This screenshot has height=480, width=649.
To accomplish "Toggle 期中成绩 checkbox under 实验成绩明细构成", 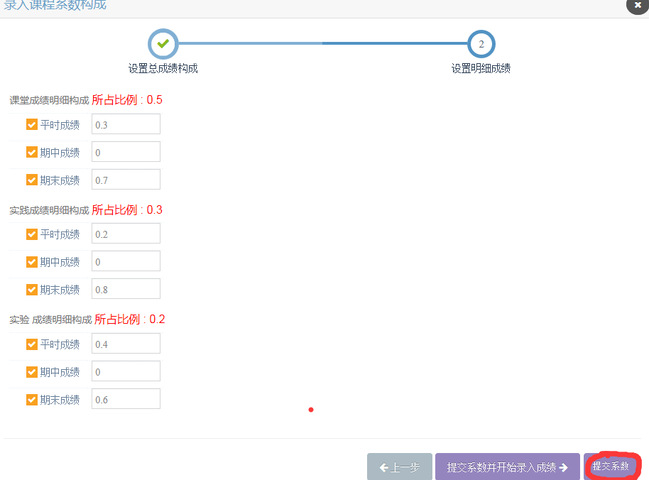I will click(x=32, y=372).
